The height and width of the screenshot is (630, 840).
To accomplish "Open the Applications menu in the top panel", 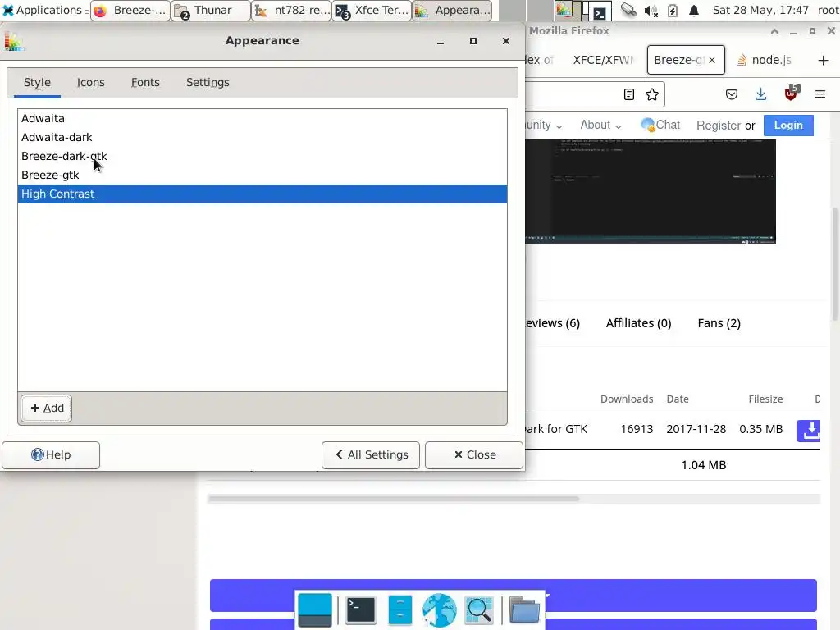I will click(43, 10).
